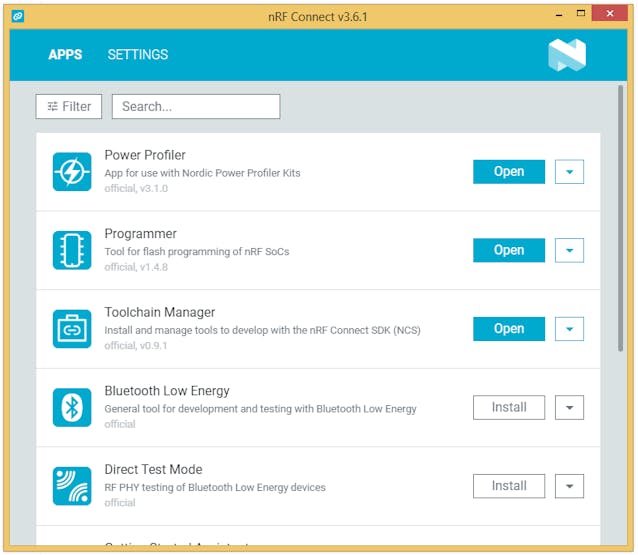Click the Power Profiler app icon
This screenshot has height=555, width=638.
click(72, 171)
